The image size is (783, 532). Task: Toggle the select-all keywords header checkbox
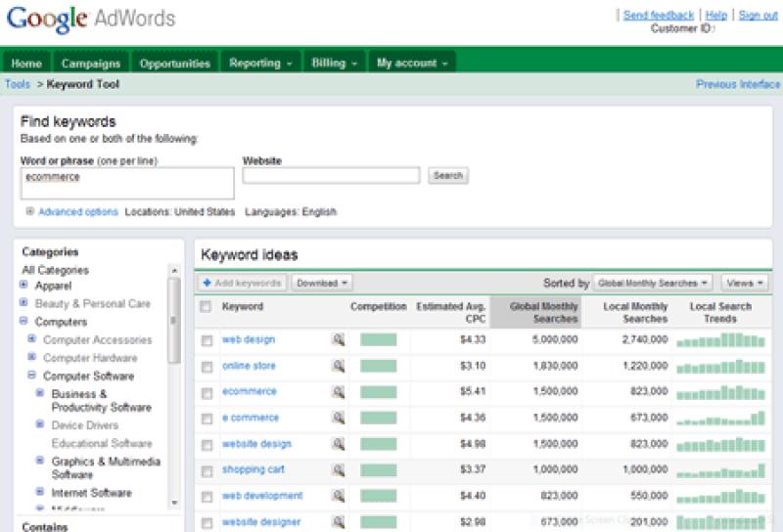(x=206, y=307)
